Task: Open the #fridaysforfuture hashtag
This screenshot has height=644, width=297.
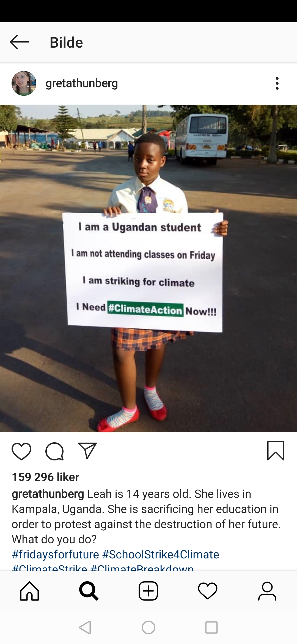Action: pos(55,554)
